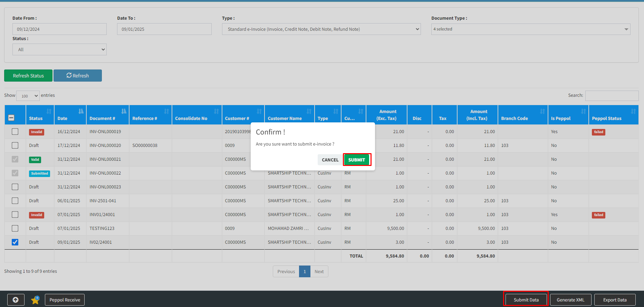Check the box for INV-ONL000020 row

[x=15, y=145]
